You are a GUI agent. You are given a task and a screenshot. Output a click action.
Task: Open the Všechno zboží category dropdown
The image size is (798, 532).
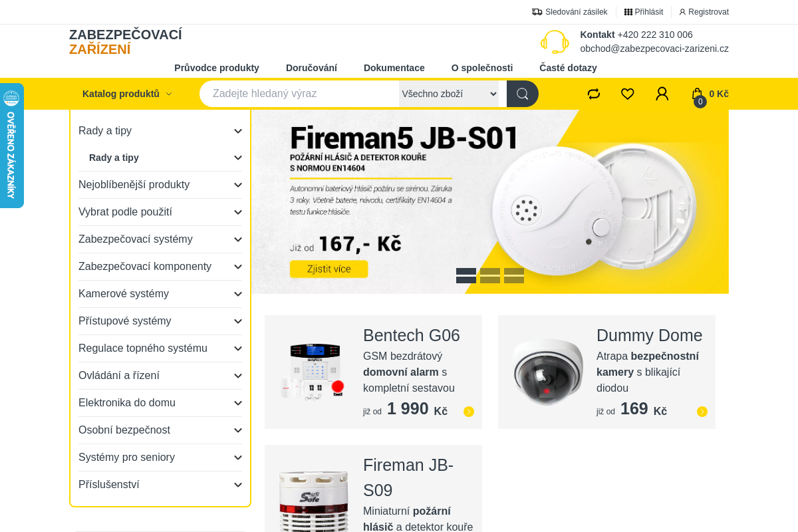coord(449,94)
